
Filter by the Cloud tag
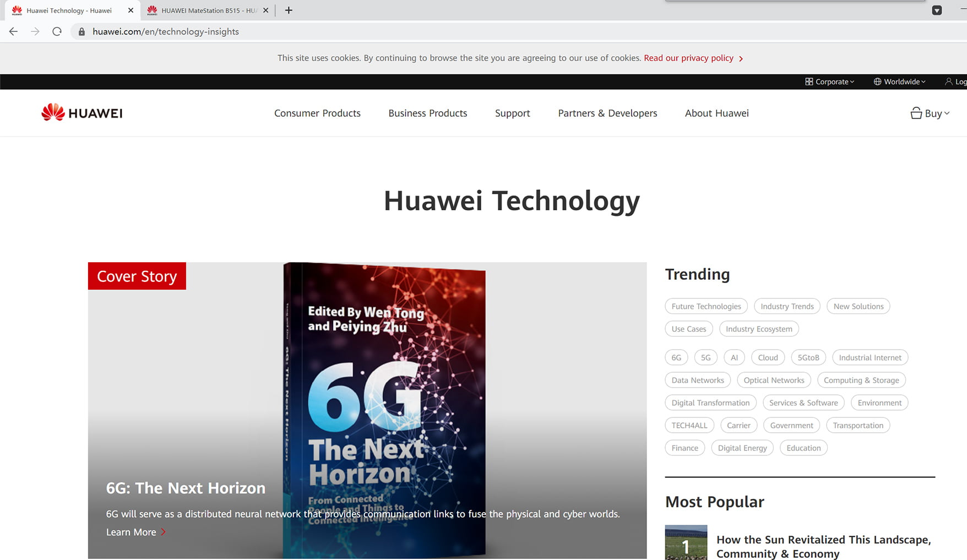[768, 357]
